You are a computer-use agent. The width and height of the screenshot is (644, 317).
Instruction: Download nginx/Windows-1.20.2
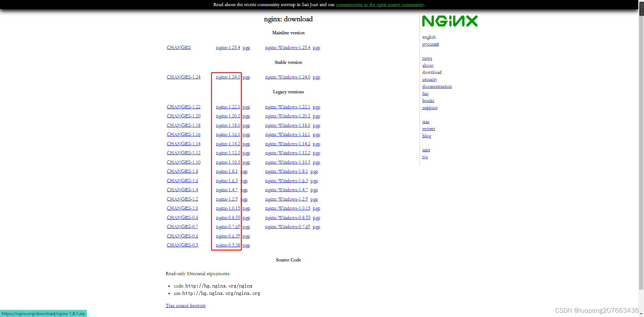coord(288,116)
